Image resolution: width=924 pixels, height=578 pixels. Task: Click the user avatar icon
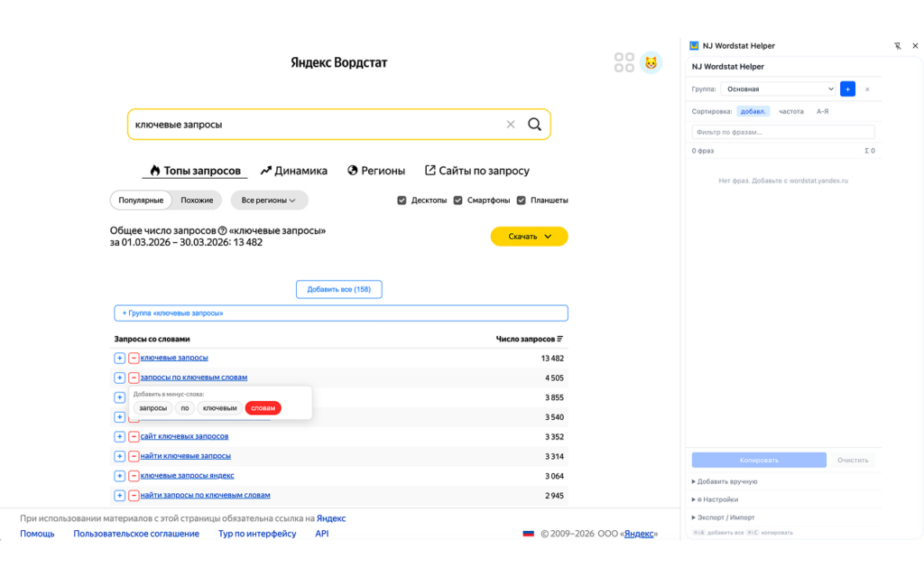pyautogui.click(x=651, y=62)
